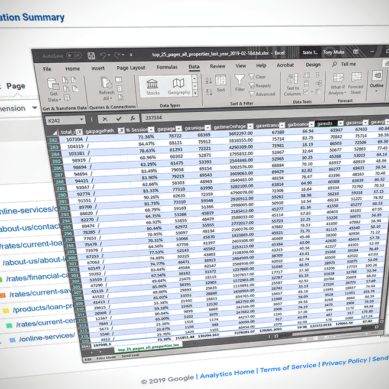Image resolution: width=389 pixels, height=389 pixels.
Task: Click the yellow swatch beside /products/loan-pr
Action: [6, 310]
